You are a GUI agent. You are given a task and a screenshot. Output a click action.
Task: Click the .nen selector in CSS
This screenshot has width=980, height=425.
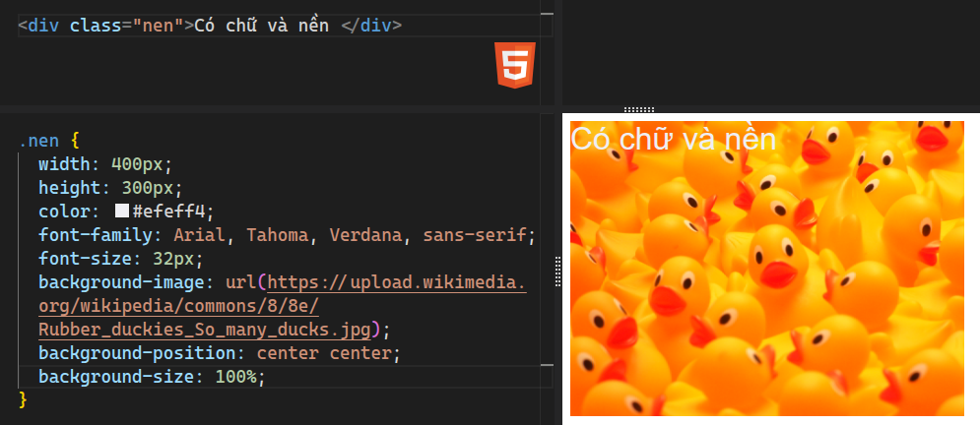[x=39, y=140]
